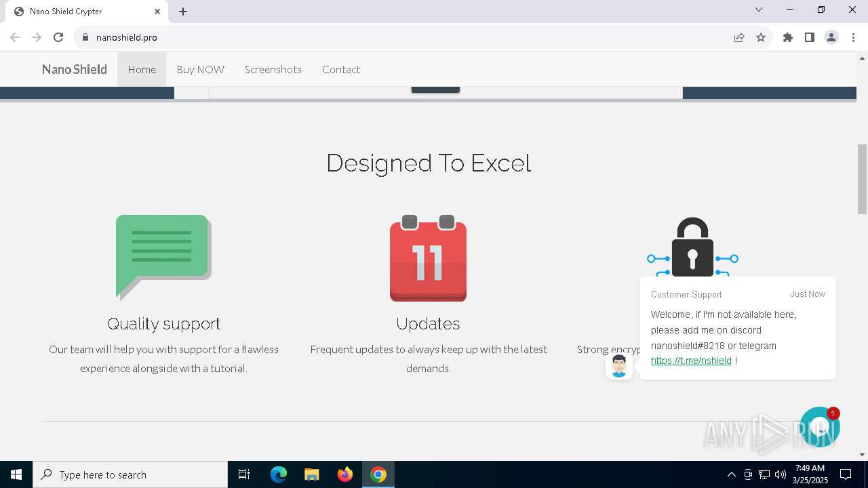868x488 pixels.
Task: Click the Customer Support chat popup message
Action: [738, 328]
